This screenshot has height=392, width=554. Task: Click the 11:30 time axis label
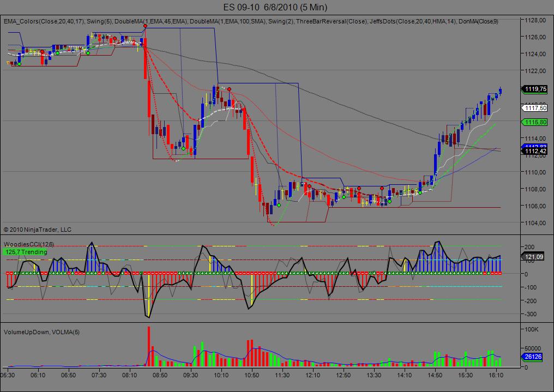tap(282, 375)
